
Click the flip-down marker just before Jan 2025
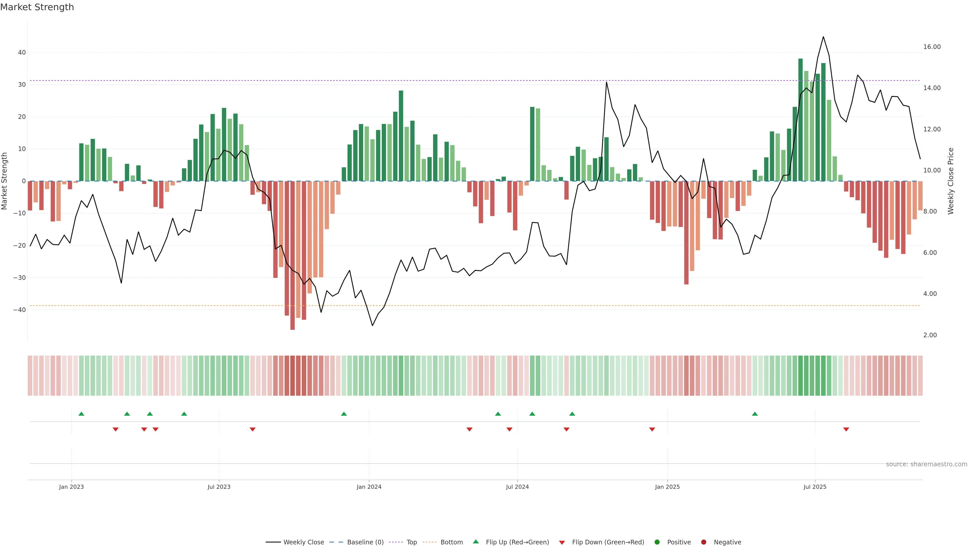pyautogui.click(x=652, y=429)
